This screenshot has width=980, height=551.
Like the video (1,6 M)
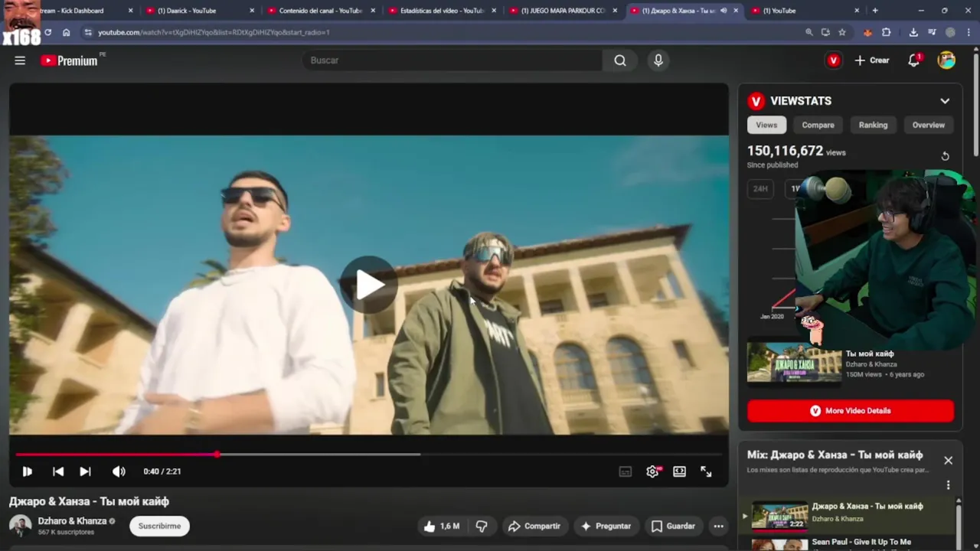click(441, 526)
